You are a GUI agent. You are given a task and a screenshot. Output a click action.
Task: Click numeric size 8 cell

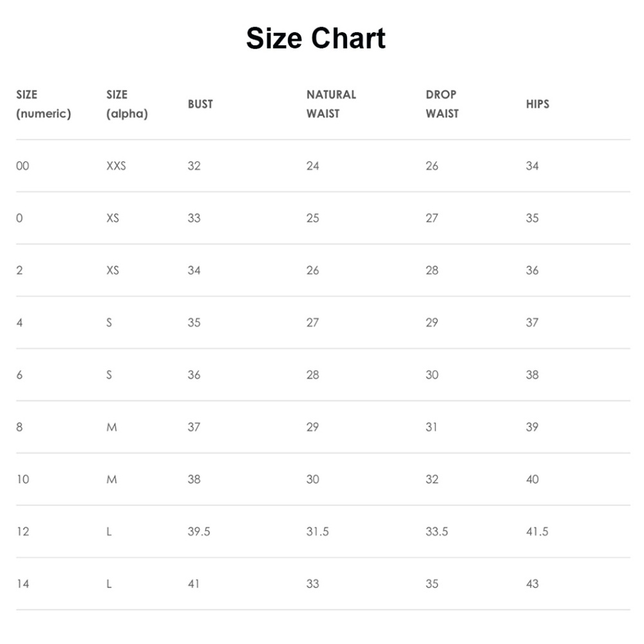[19, 426]
